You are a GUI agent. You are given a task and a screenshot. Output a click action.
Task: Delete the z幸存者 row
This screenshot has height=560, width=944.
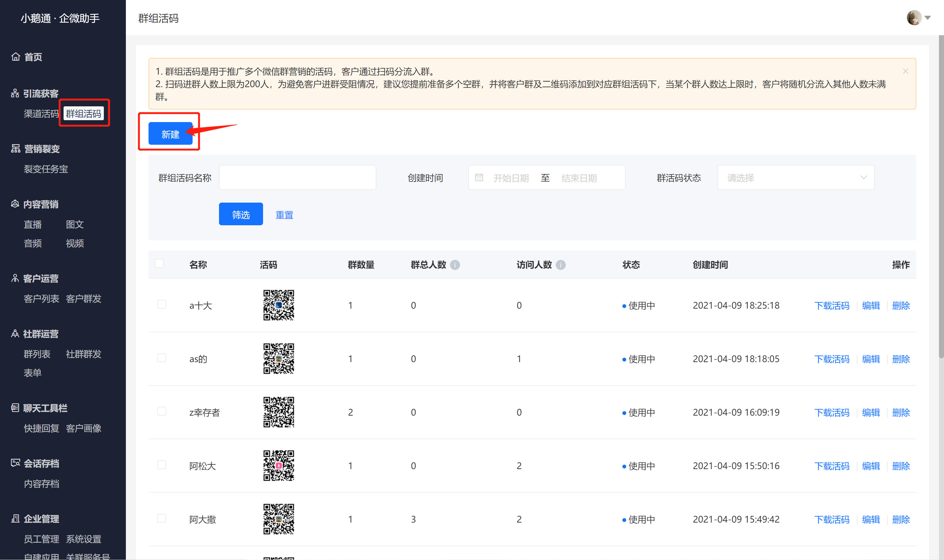pos(901,412)
